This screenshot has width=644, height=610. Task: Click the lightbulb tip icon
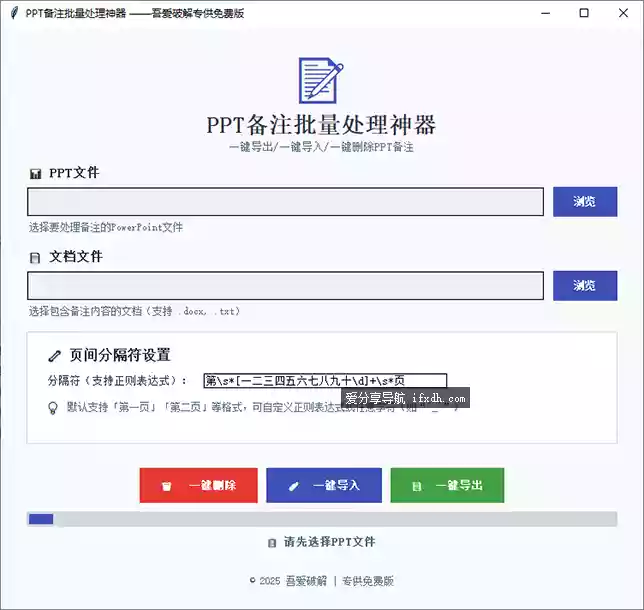53,408
